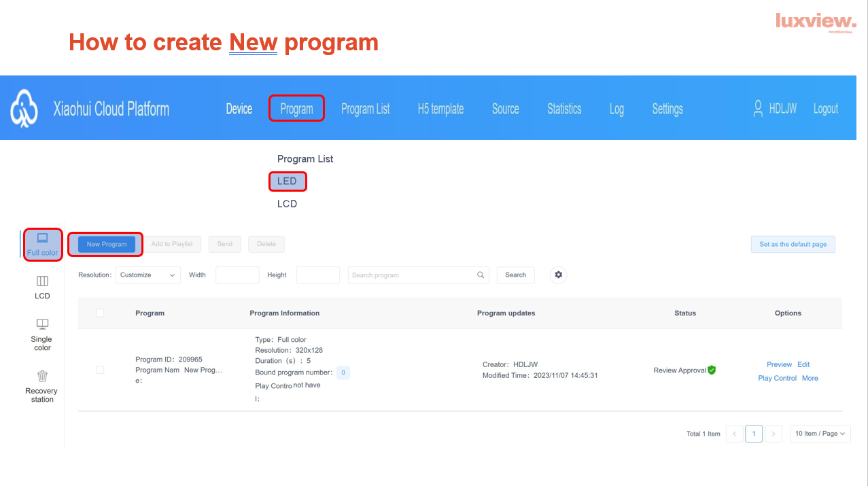Viewport: 868px width, 486px height.
Task: Click the Xiaohui Cloud Platform logo icon
Action: point(24,108)
